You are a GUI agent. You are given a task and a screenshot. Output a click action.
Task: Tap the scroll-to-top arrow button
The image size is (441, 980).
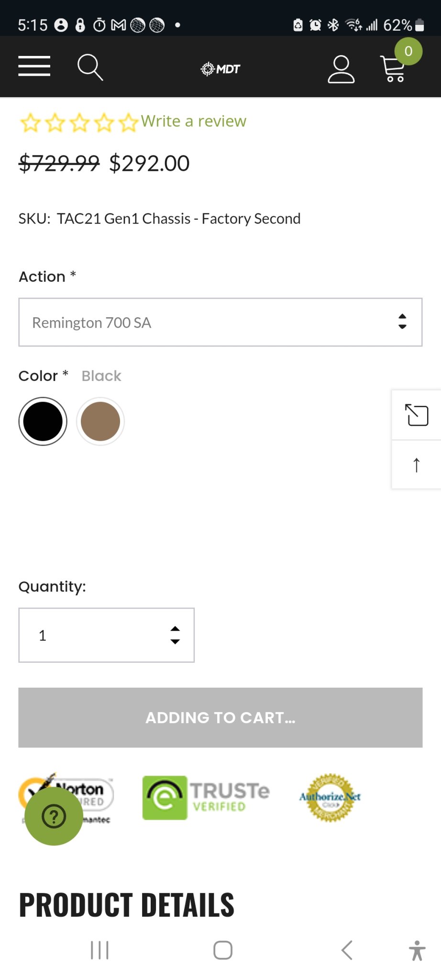416,465
